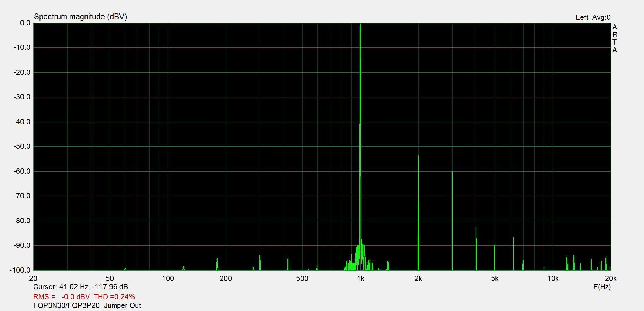The width and height of the screenshot is (644, 311).
Task: Click the '20k' frequency axis label
Action: click(610, 278)
